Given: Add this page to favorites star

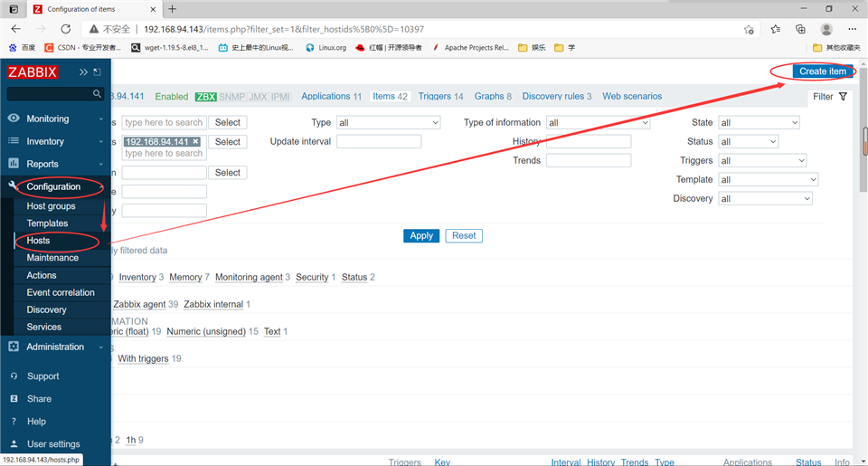Looking at the screenshot, I should 749,29.
